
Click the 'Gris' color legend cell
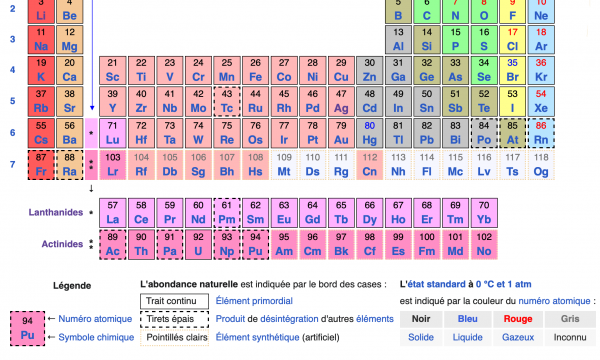[570, 319]
